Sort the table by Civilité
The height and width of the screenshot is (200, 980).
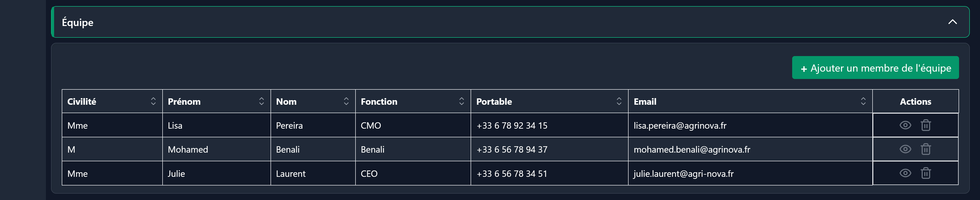[153, 101]
